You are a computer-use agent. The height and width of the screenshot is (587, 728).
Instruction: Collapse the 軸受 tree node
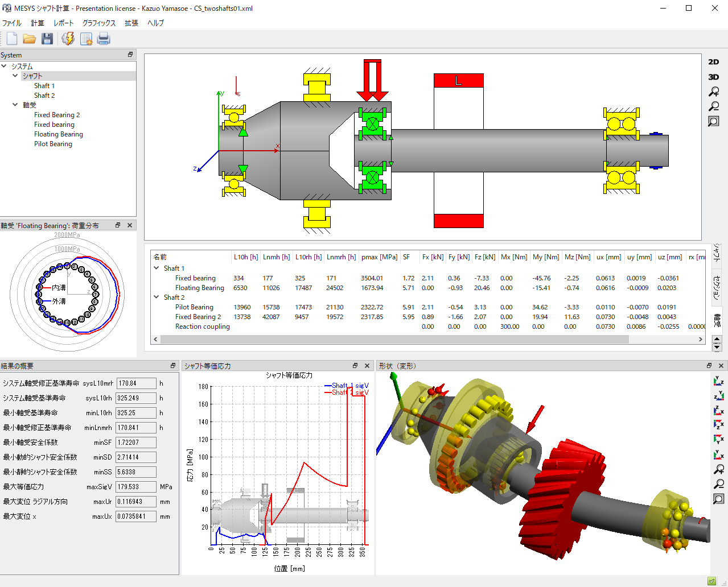(15, 105)
